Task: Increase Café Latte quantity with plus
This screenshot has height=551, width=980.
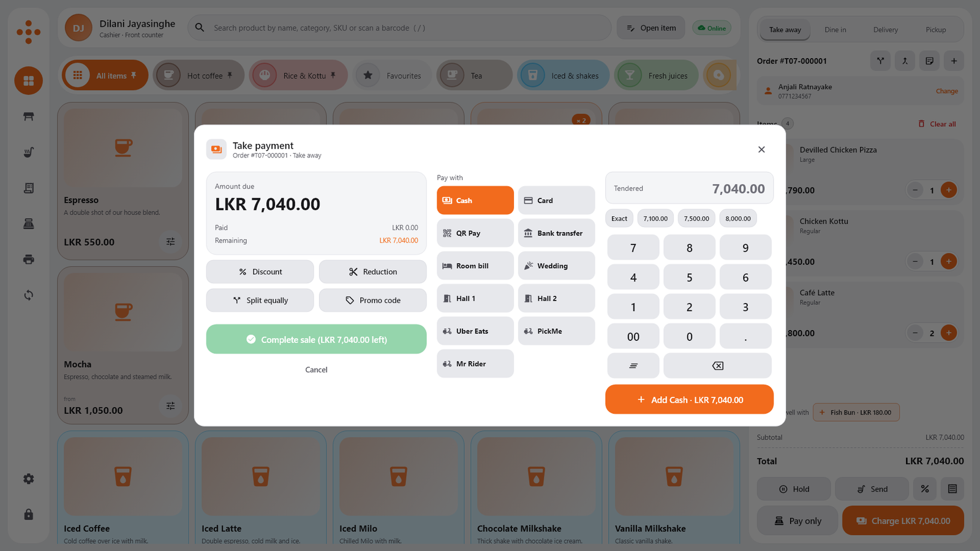Action: click(949, 333)
